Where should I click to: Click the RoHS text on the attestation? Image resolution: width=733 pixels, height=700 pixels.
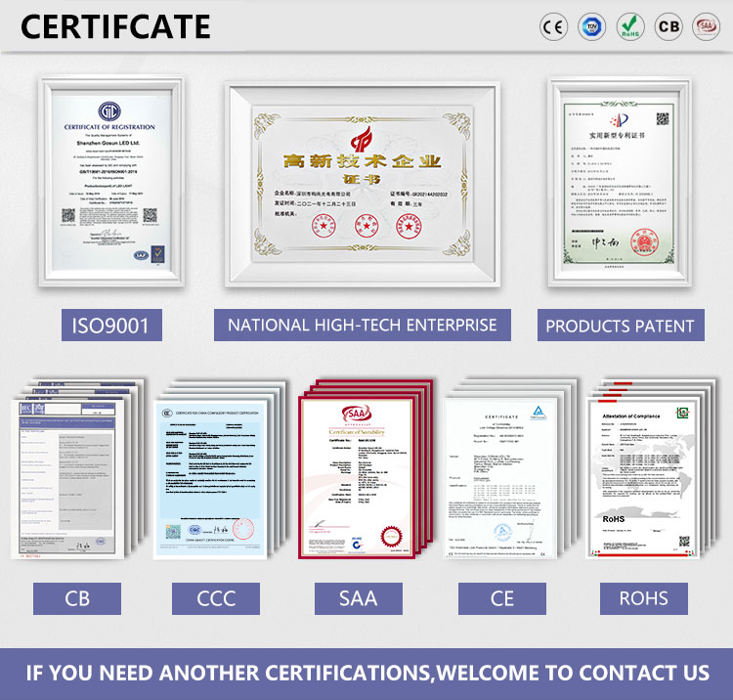coord(614,519)
